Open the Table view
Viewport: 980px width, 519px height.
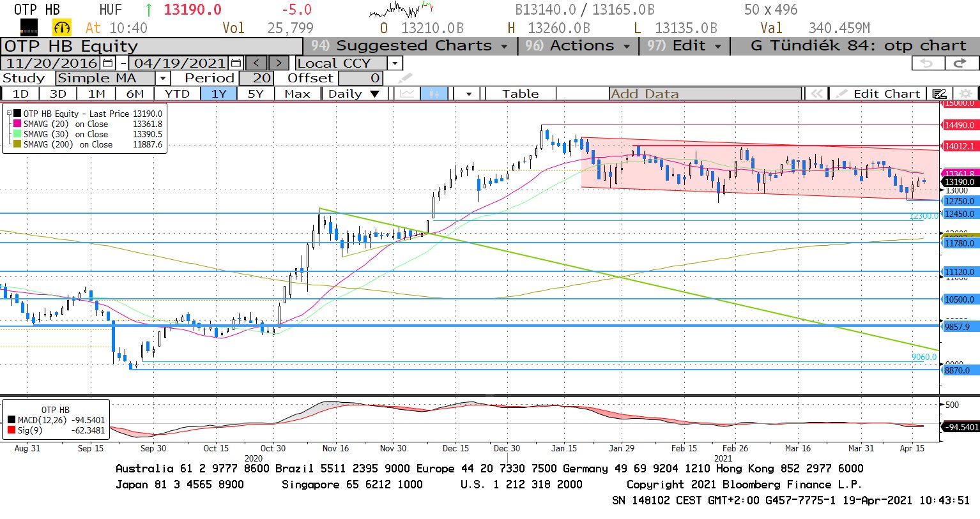click(x=520, y=94)
